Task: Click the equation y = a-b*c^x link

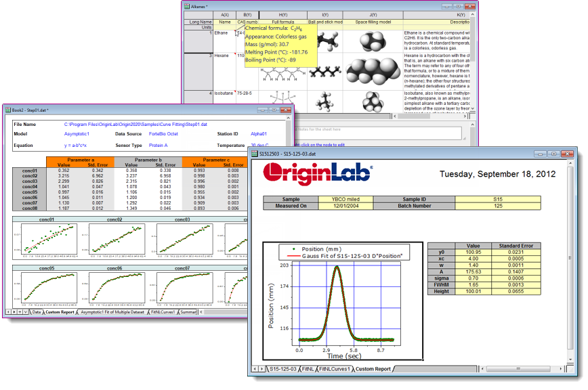Action: pyautogui.click(x=75, y=146)
